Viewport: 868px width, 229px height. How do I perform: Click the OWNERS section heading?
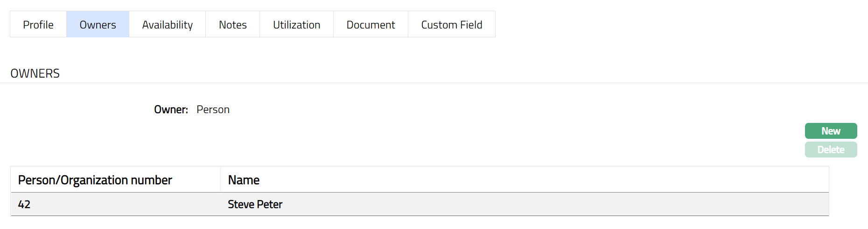coord(35,73)
